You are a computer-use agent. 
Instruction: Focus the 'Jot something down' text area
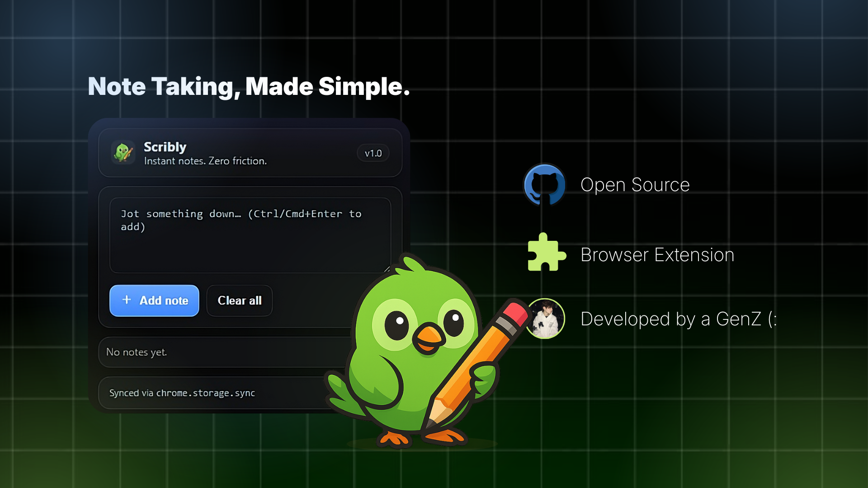pyautogui.click(x=250, y=235)
